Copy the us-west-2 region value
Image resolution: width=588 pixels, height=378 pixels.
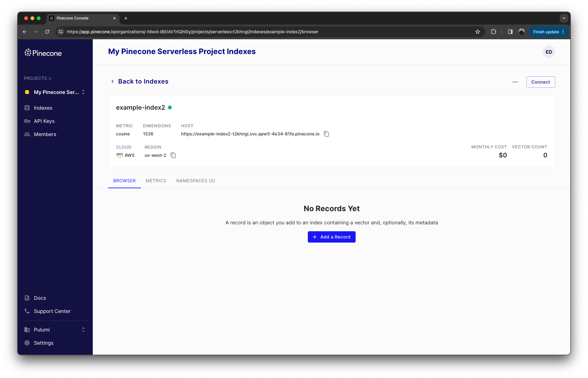173,155
